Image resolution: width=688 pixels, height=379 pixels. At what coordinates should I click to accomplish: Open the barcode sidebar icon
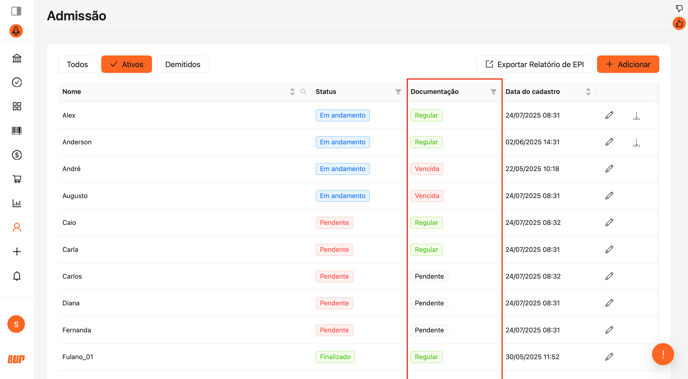(x=17, y=131)
